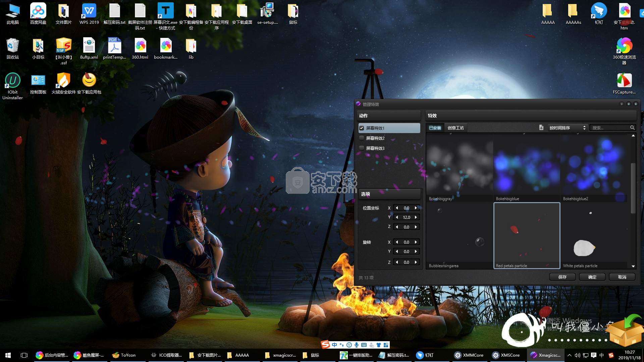Open the 按时间排序 sort dropdown

[x=568, y=128]
